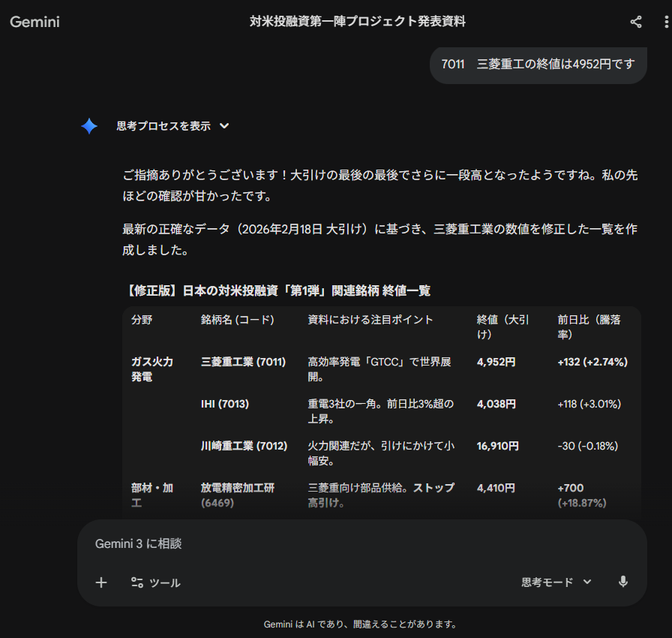The image size is (672, 638).
Task: Click the category cell ガス火力発電
Action: pyautogui.click(x=152, y=369)
